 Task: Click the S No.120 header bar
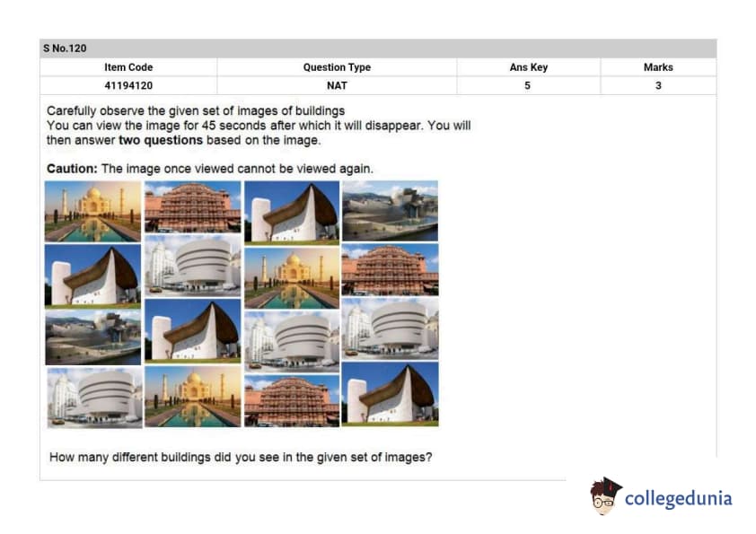click(378, 48)
